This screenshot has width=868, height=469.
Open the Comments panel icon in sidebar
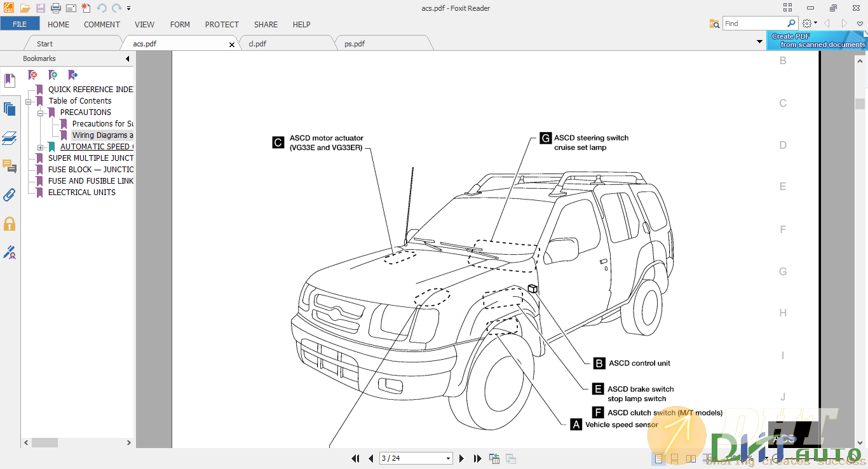coord(10,167)
